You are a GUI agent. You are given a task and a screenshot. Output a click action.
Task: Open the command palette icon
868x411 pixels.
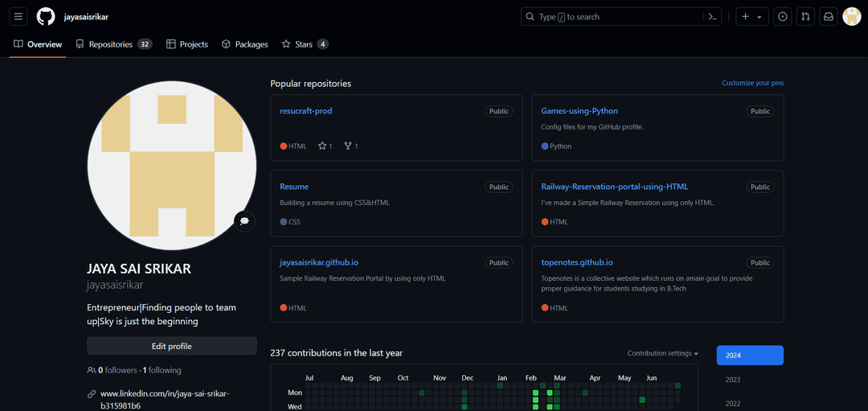coord(712,17)
